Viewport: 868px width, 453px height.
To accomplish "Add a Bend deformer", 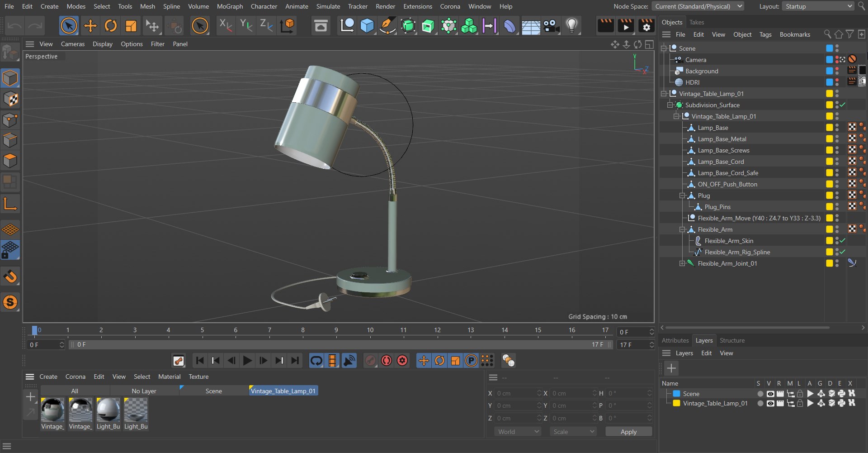I will click(x=509, y=26).
